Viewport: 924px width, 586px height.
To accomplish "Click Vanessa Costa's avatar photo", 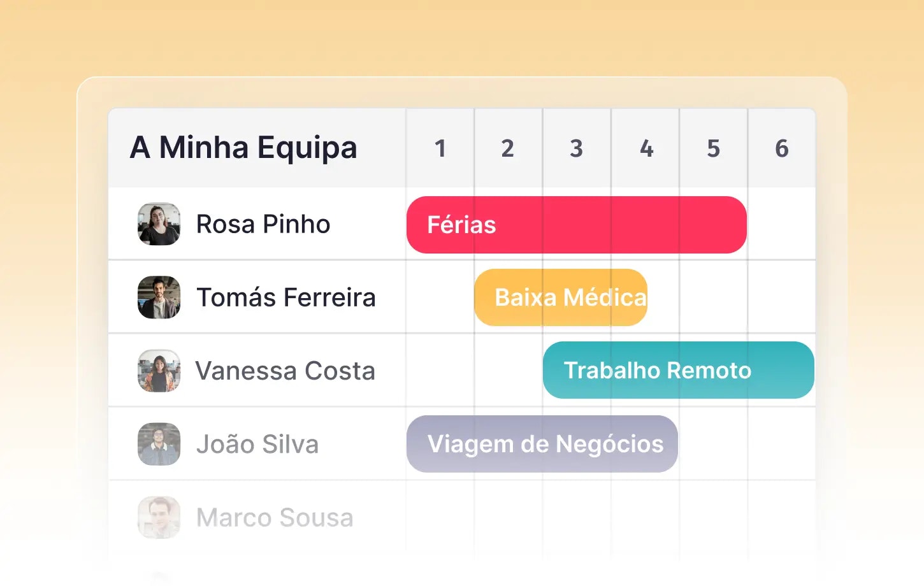I will pos(159,371).
